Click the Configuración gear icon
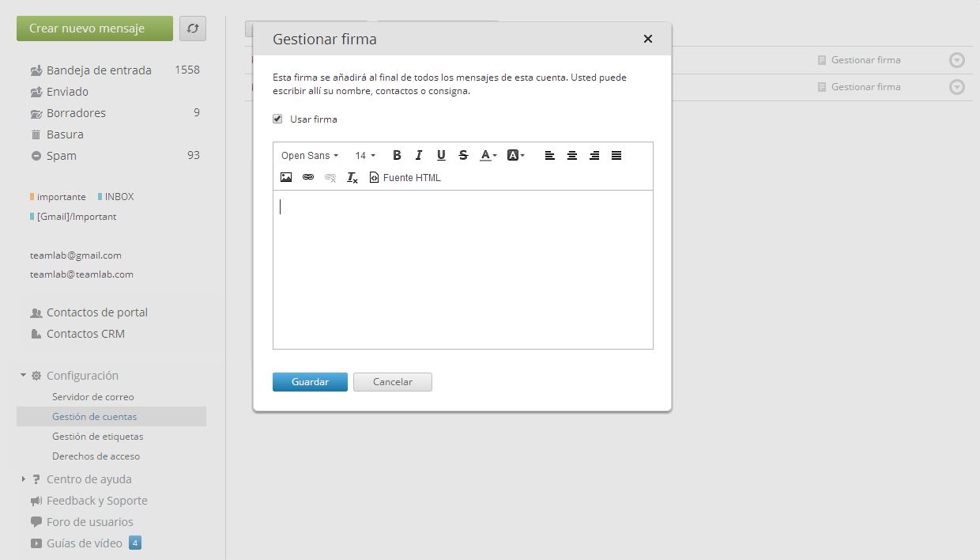Image resolution: width=980 pixels, height=560 pixels. click(x=36, y=375)
